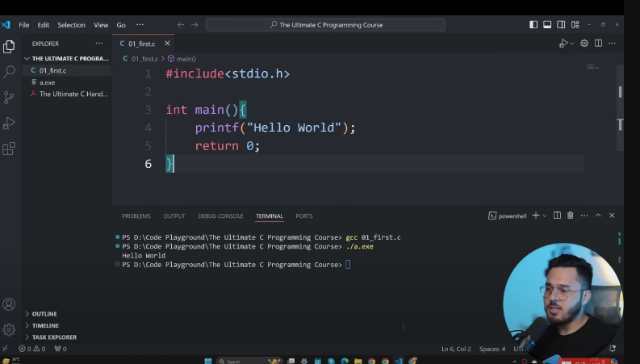This screenshot has height=364, width=640.
Task: Switch to the Problems panel tab
Action: (x=136, y=215)
